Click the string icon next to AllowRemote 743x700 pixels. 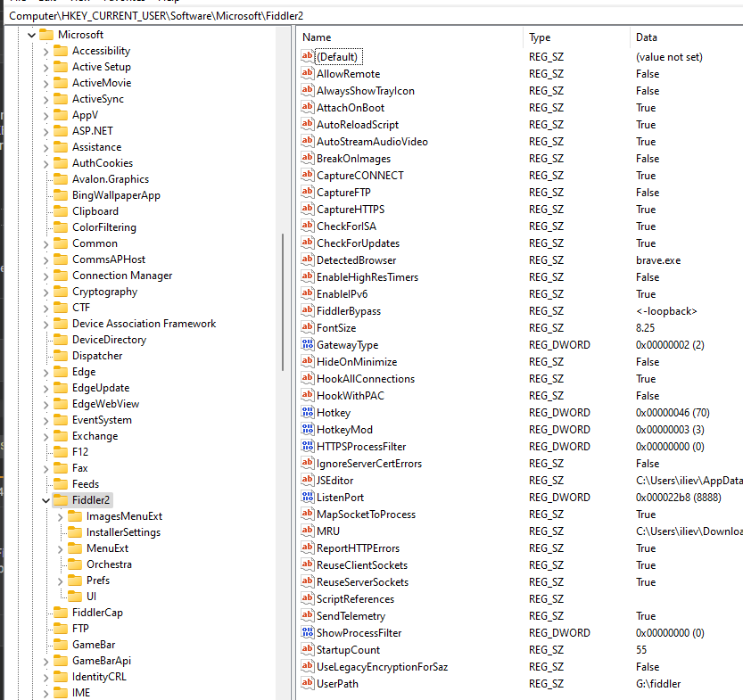pos(306,73)
